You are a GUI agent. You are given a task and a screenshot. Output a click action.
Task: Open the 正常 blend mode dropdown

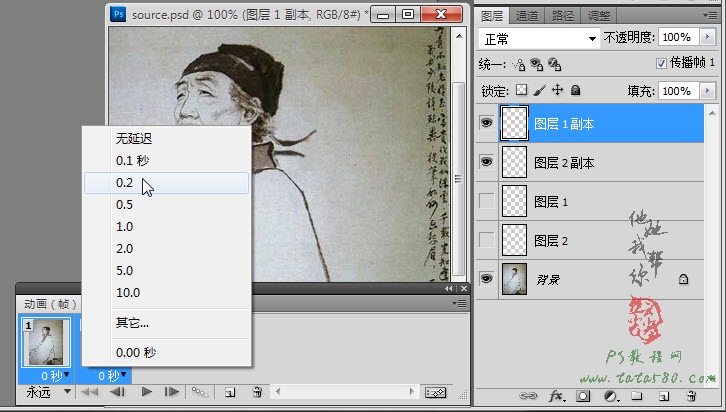click(x=538, y=39)
